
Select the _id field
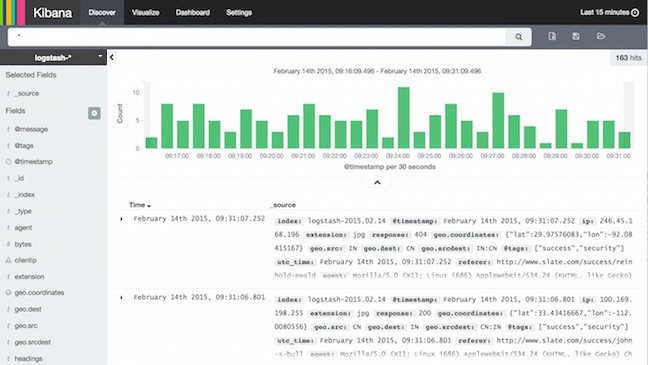point(19,178)
